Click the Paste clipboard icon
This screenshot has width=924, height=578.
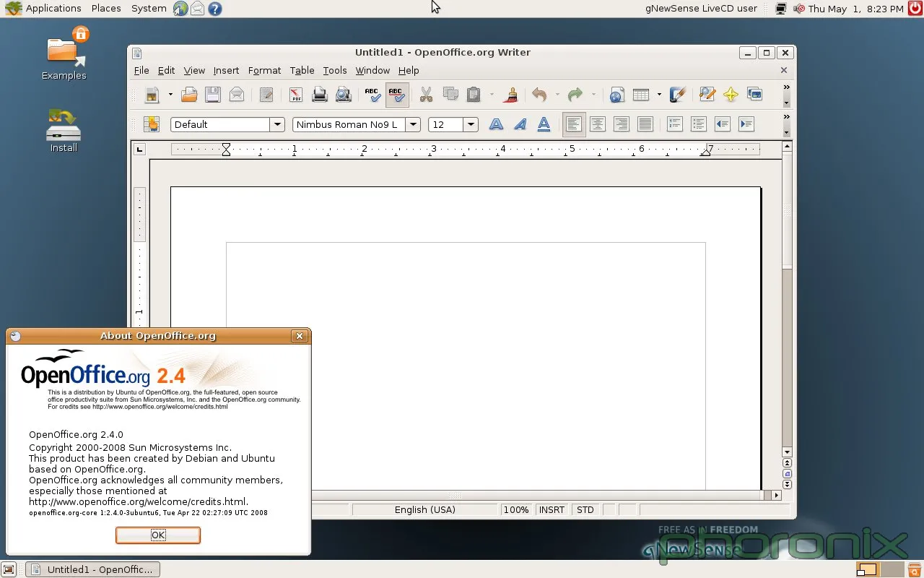pyautogui.click(x=474, y=95)
